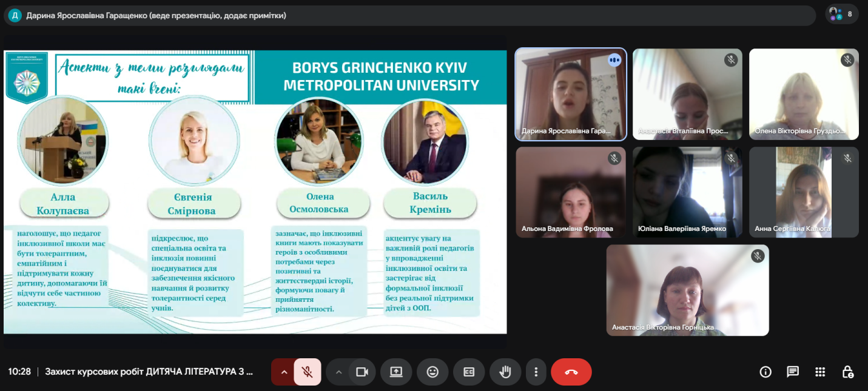This screenshot has height=391, width=868.
Task: Click presenter avatar letter Д
Action: 15,16
